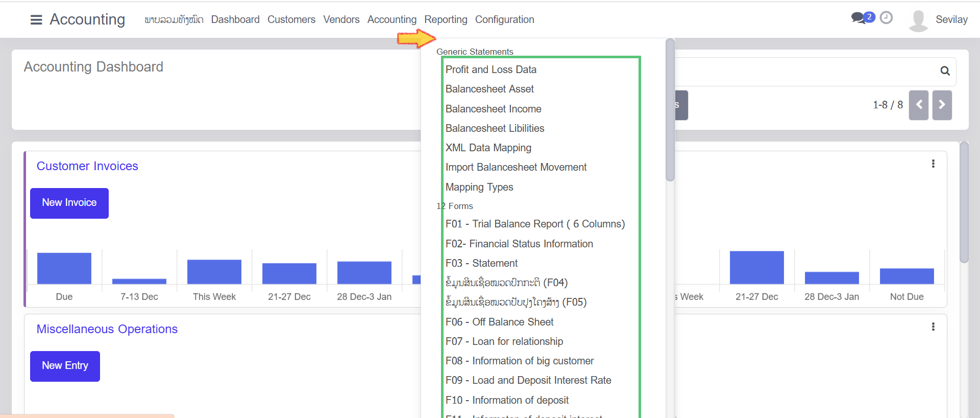Click the New Entry button
Screen dimensions: 980x418
coord(65,366)
